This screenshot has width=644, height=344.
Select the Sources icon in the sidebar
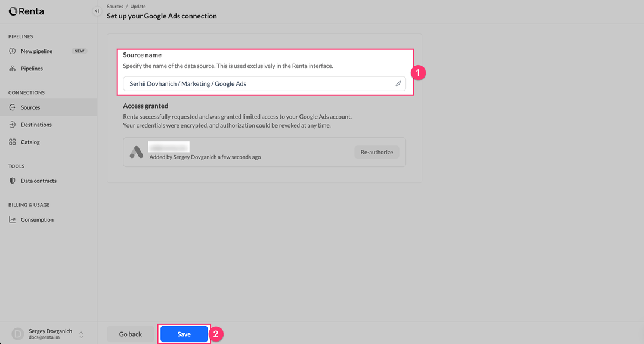pyautogui.click(x=13, y=107)
